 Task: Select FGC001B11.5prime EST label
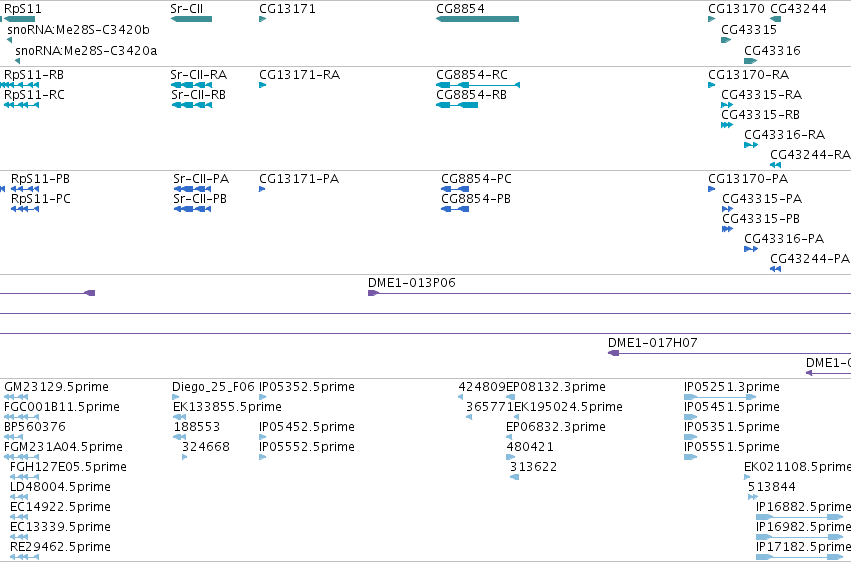pyautogui.click(x=62, y=407)
